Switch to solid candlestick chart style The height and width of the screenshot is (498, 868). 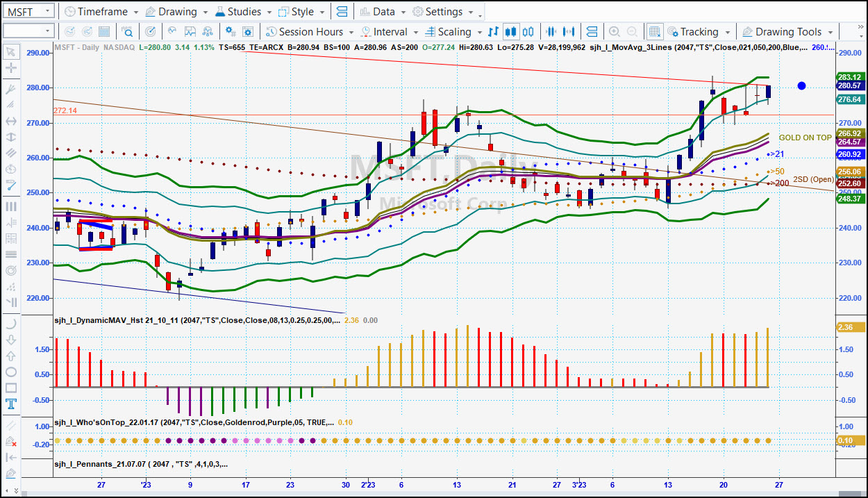[x=511, y=32]
